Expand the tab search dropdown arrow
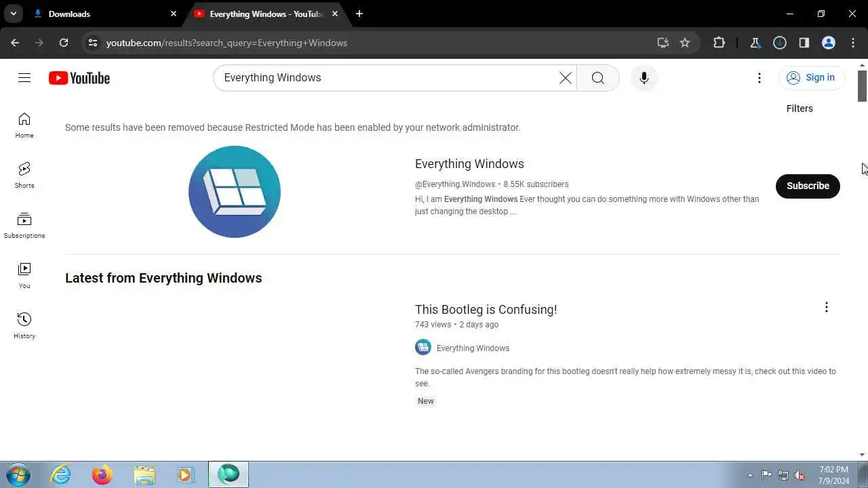Screen dimensions: 868x488 pos(13,14)
